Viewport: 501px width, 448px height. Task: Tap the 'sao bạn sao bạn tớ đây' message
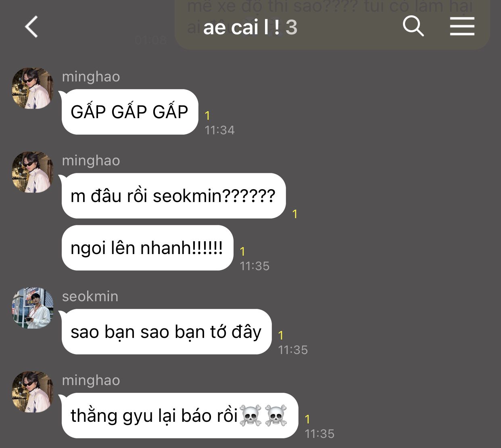click(x=167, y=332)
